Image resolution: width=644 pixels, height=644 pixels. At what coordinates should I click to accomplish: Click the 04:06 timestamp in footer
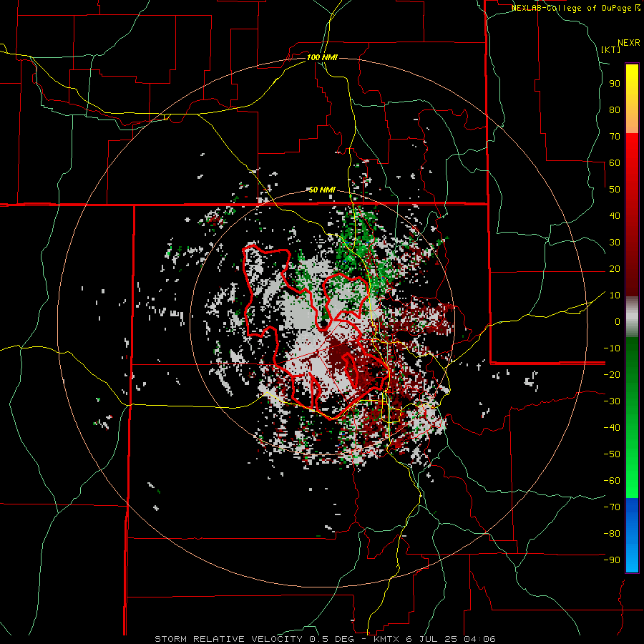(x=479, y=639)
